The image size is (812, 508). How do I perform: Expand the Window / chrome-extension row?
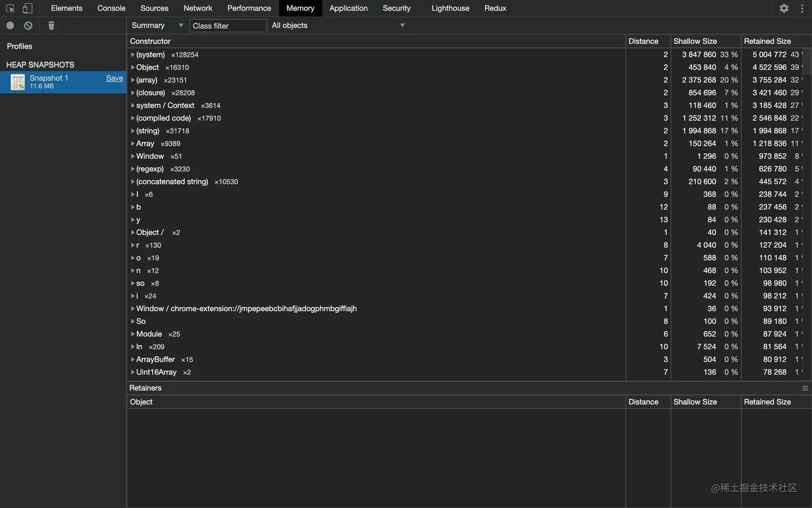tap(133, 309)
